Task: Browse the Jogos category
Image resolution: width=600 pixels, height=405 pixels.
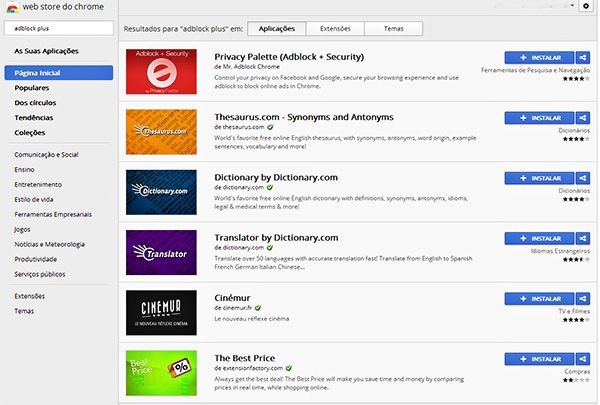Action: (x=23, y=228)
